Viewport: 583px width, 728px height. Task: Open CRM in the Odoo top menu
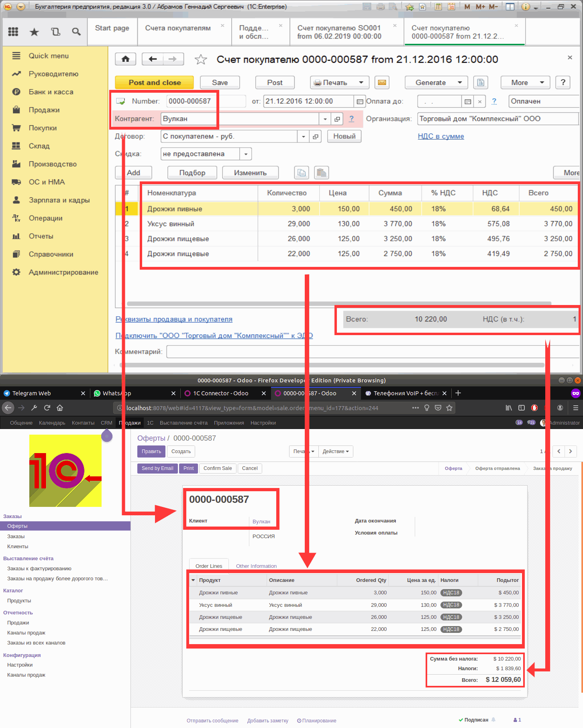coord(106,423)
